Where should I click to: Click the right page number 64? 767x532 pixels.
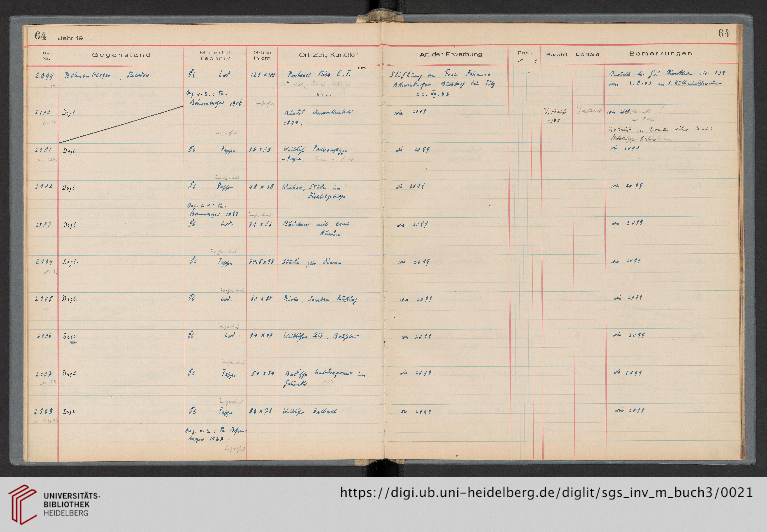pos(724,33)
